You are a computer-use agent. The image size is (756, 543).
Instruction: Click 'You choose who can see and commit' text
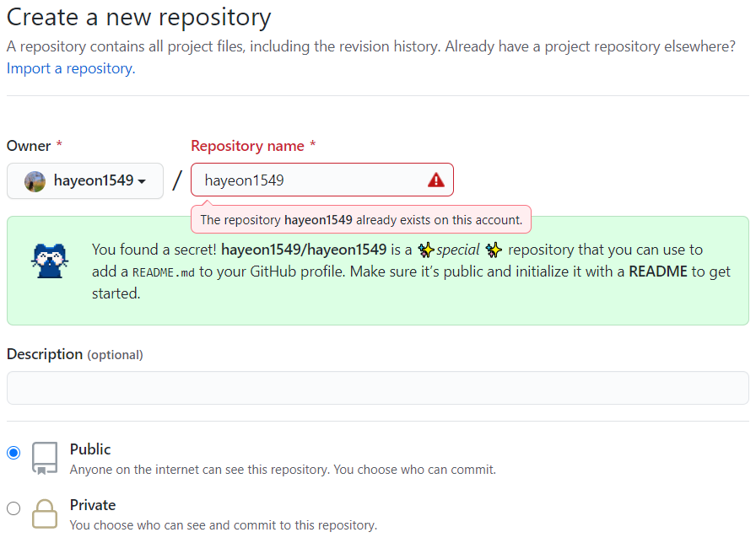pos(224,525)
